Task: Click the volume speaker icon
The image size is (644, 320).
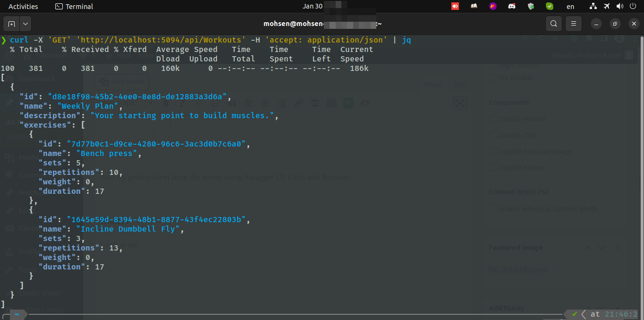Action: point(620,7)
